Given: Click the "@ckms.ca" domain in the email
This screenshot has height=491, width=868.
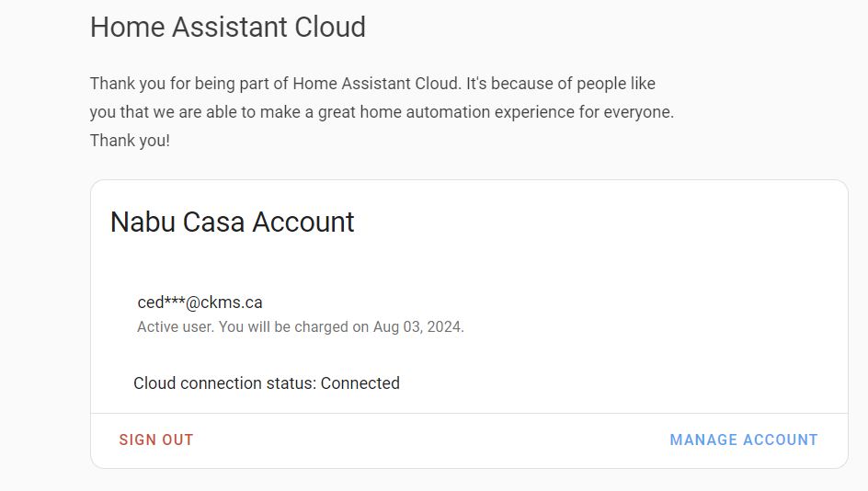Looking at the screenshot, I should [224, 303].
